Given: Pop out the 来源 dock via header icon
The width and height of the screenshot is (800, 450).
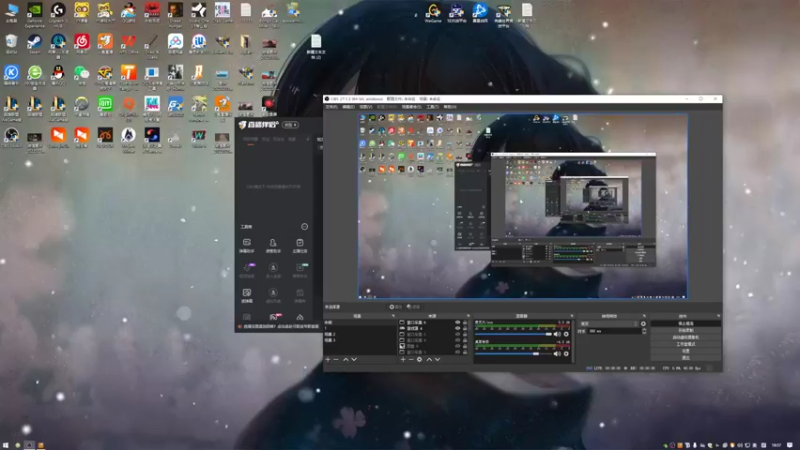Looking at the screenshot, I should 468,316.
